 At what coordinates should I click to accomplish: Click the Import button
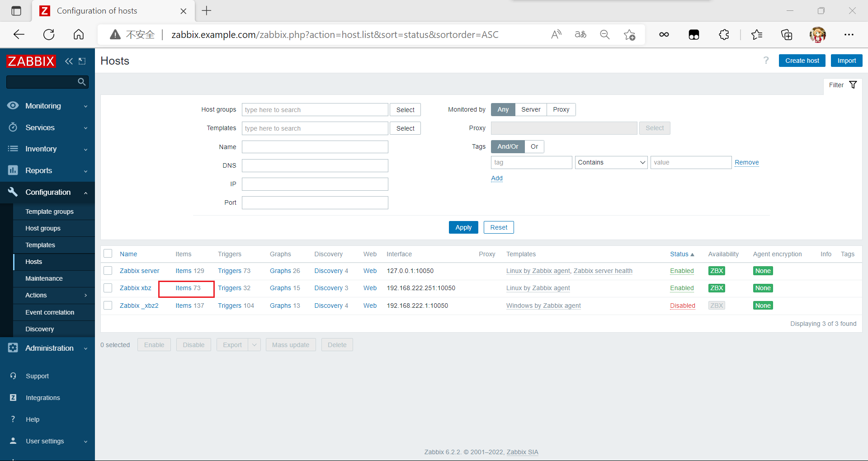tap(846, 61)
